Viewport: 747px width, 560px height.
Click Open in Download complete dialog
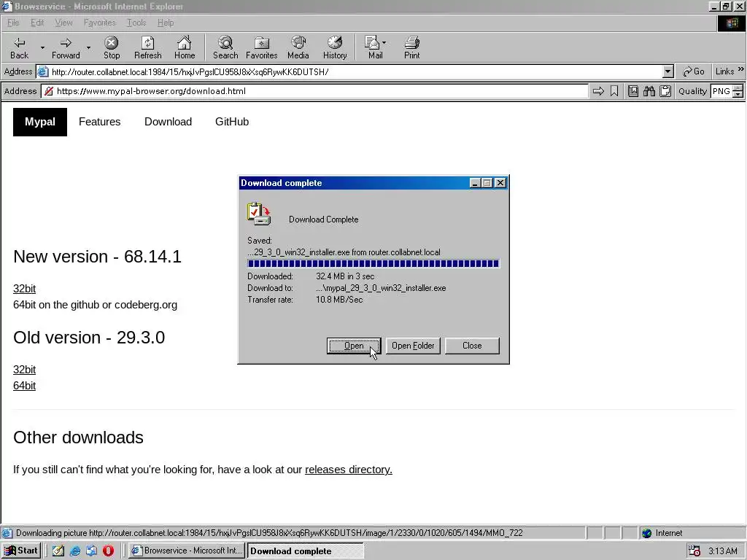pyautogui.click(x=354, y=346)
